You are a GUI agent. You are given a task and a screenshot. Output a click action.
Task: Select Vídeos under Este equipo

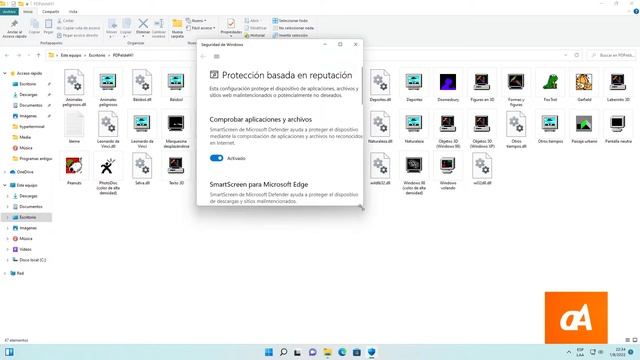pyautogui.click(x=25, y=249)
